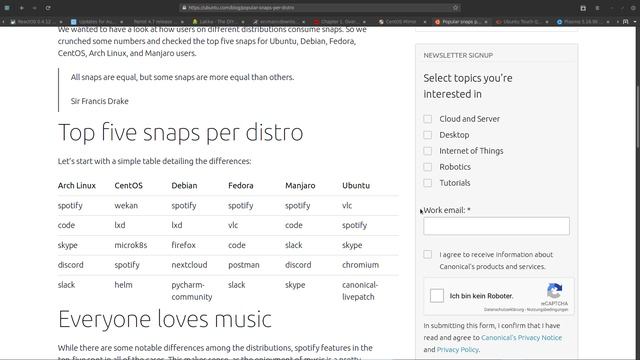Viewport: 640px width, 360px height.
Task: Click the 'chromium' table cell
Action: coord(360,264)
